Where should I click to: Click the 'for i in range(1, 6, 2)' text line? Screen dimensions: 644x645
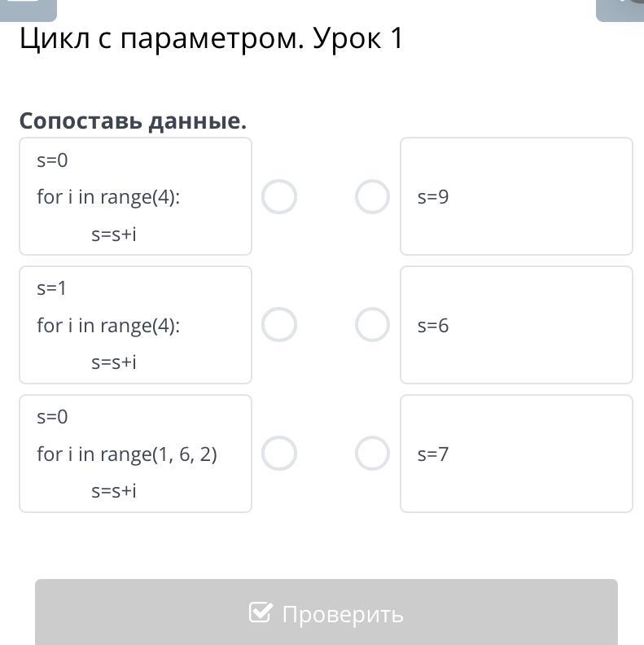127,454
